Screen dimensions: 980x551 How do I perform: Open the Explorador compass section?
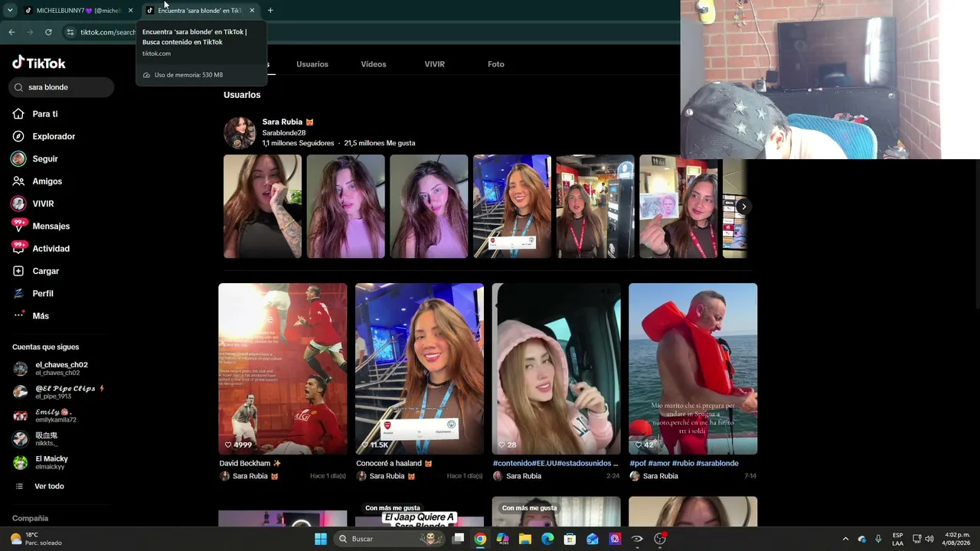(44, 136)
